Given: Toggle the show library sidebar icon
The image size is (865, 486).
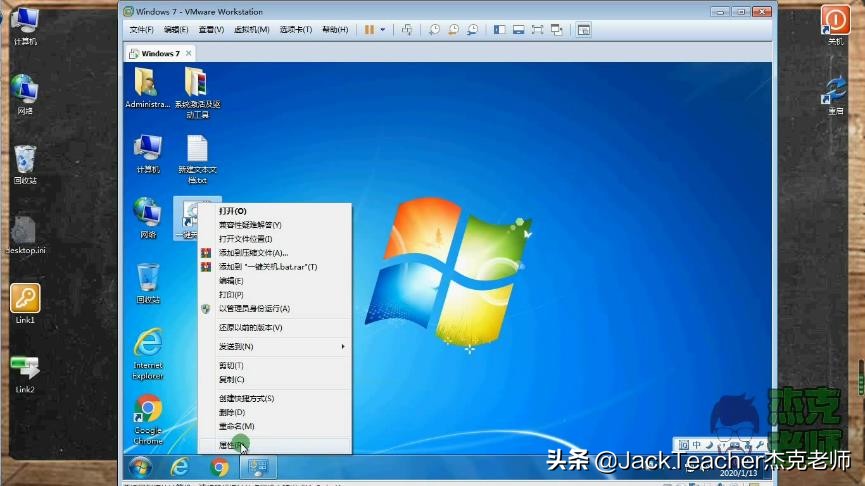Looking at the screenshot, I should (500, 30).
